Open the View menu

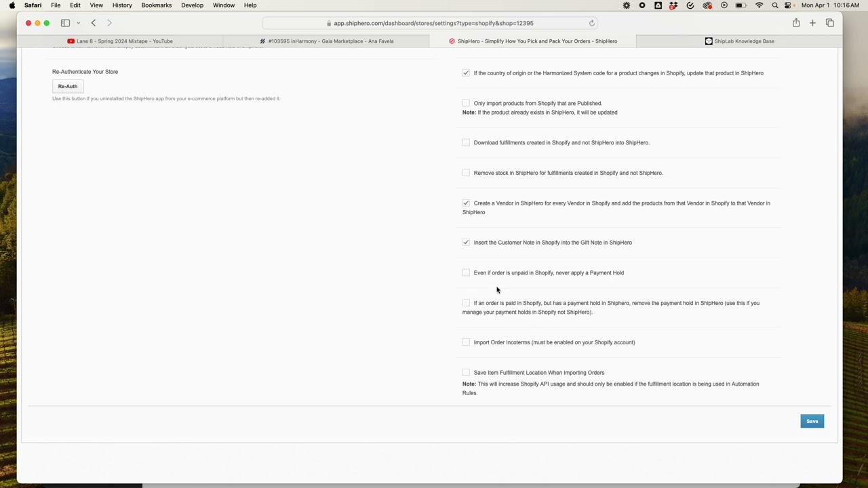pos(96,5)
